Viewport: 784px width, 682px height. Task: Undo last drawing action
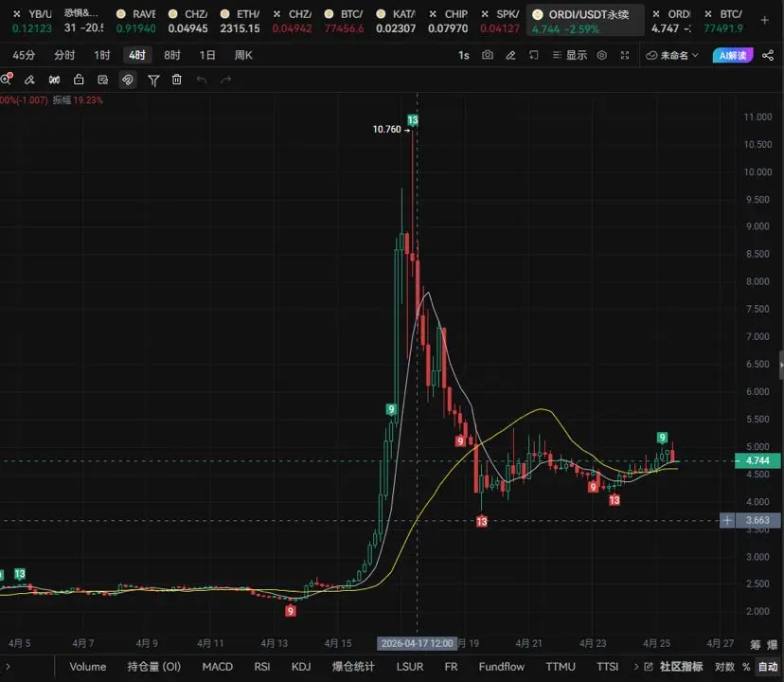[202, 80]
